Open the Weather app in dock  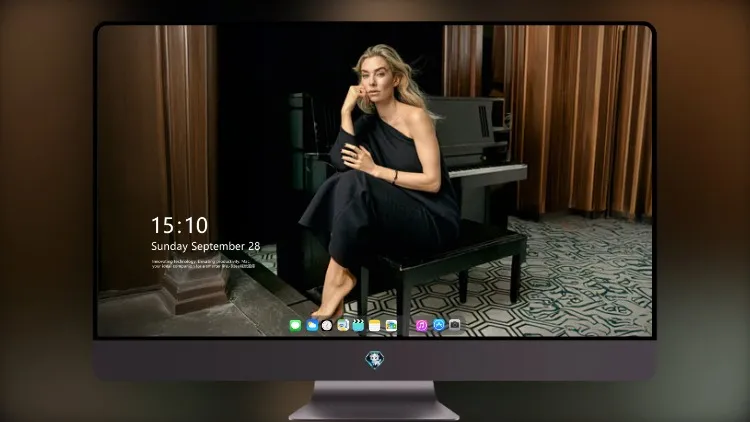point(312,326)
